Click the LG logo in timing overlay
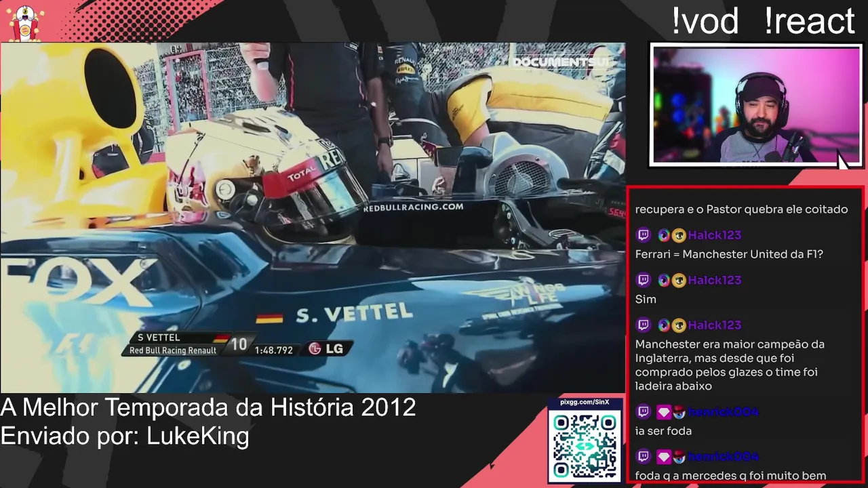The width and height of the screenshot is (868, 488). pyautogui.click(x=325, y=348)
